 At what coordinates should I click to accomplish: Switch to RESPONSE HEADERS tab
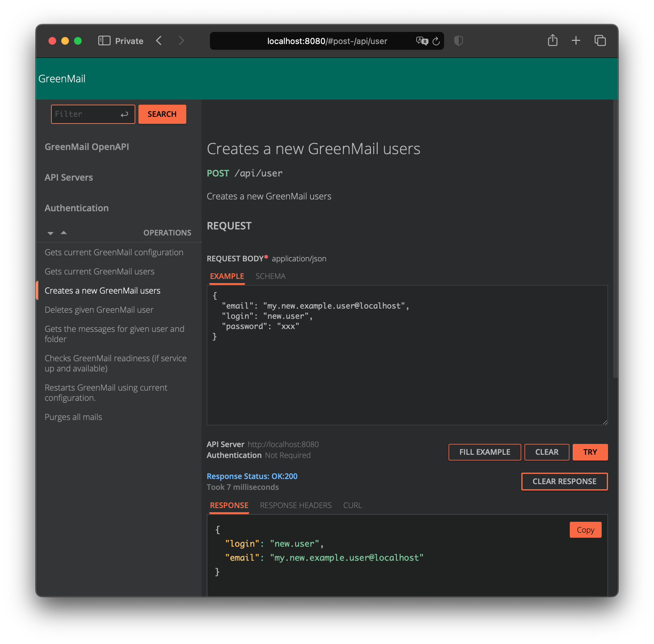pos(295,505)
